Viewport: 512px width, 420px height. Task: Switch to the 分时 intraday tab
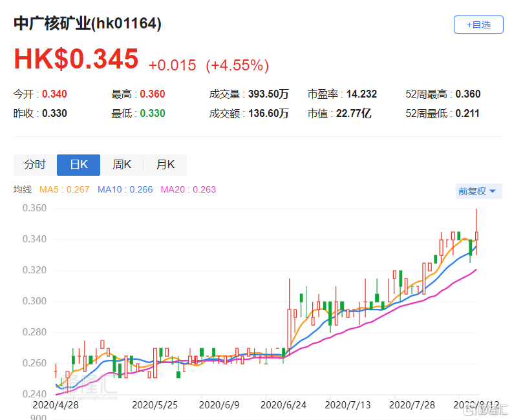35,165
